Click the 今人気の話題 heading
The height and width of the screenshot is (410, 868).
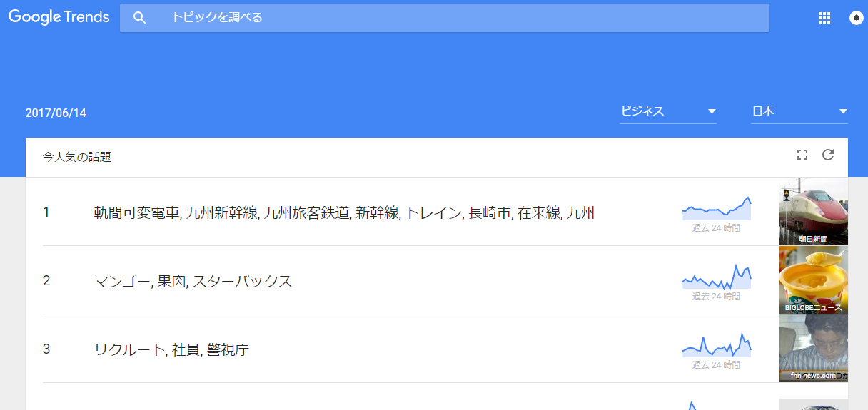(77, 157)
